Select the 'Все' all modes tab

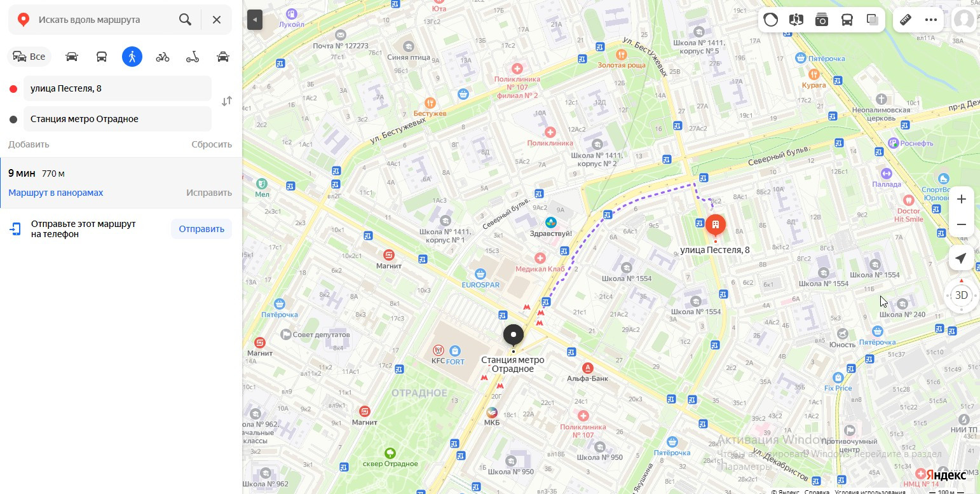[x=30, y=57]
